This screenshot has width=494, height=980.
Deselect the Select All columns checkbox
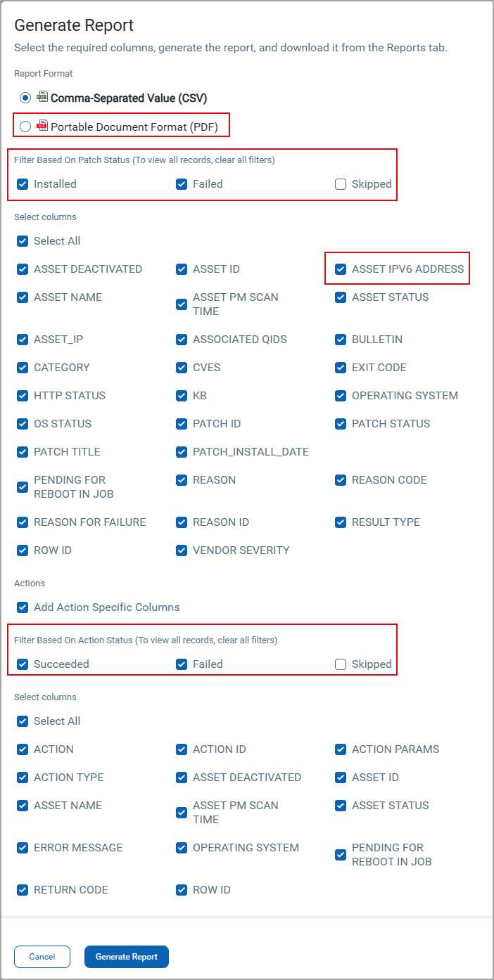pos(23,240)
